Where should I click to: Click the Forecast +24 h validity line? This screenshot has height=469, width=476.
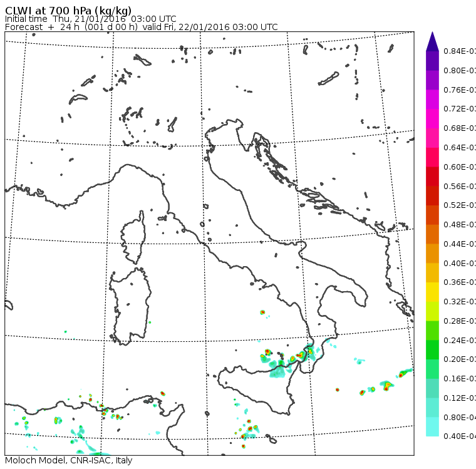coord(141,28)
